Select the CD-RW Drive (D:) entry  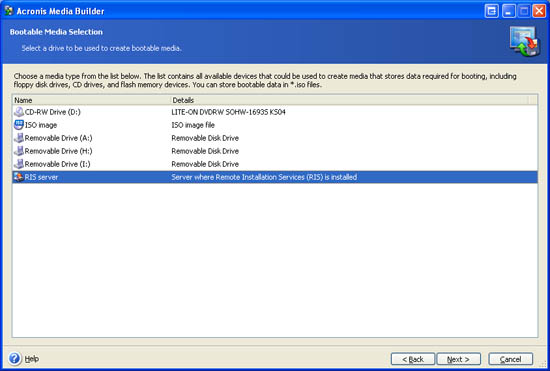(x=275, y=112)
